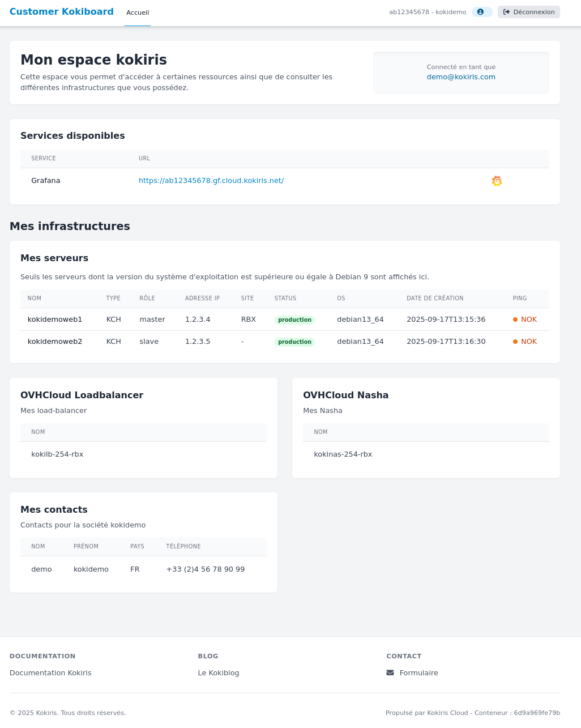Click orange ping status dot for kokidemoweb2
The width and height of the screenshot is (581, 728).
tap(515, 342)
